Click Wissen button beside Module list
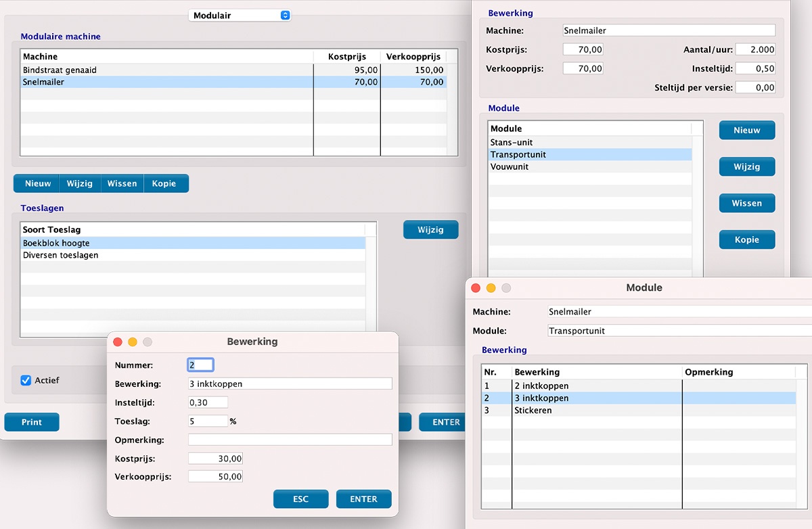The image size is (812, 529). tap(747, 204)
